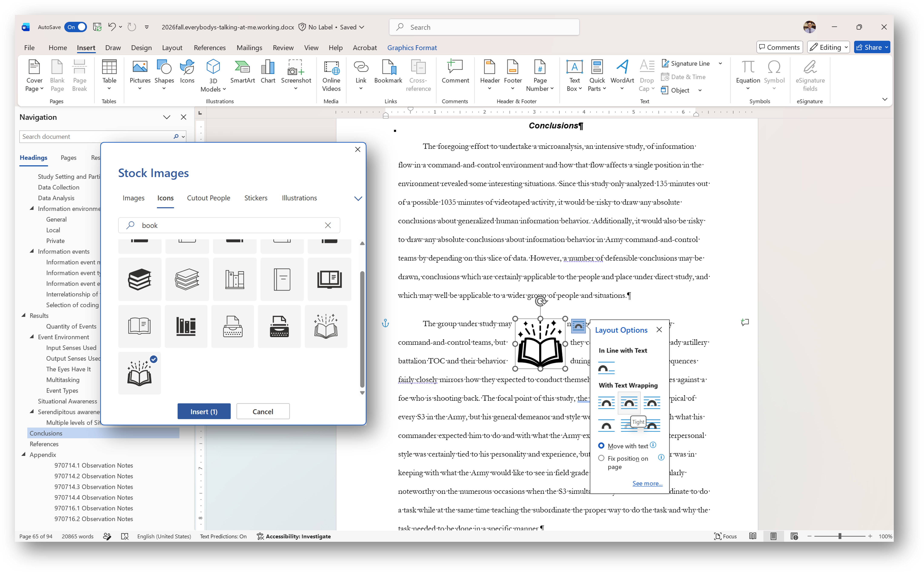Select Move with text radio button
This screenshot has height=572, width=924.
tap(601, 446)
